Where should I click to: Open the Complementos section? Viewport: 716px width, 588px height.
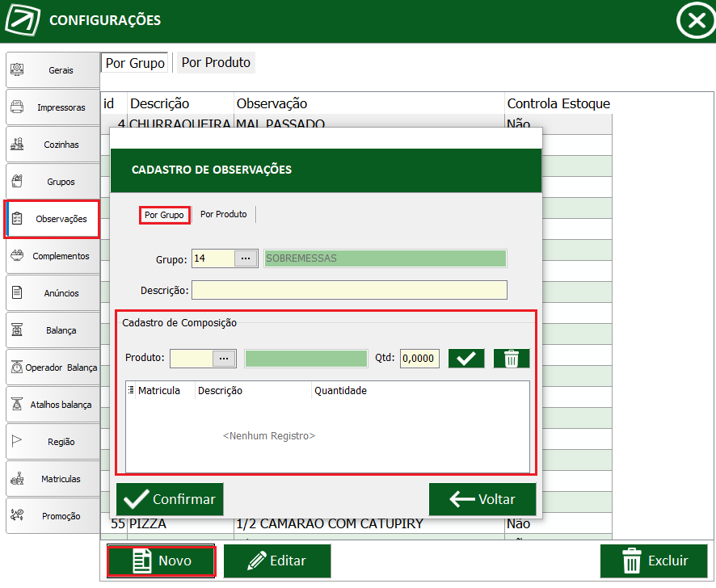[53, 256]
